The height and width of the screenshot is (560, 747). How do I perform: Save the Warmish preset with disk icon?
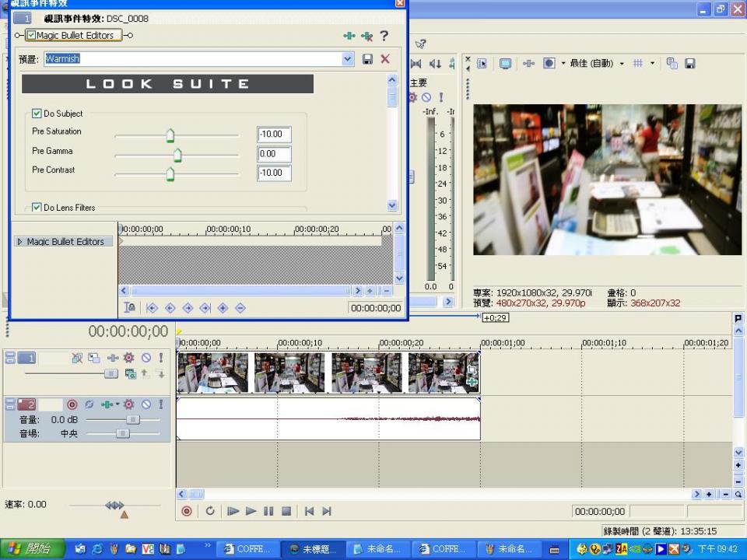point(368,59)
